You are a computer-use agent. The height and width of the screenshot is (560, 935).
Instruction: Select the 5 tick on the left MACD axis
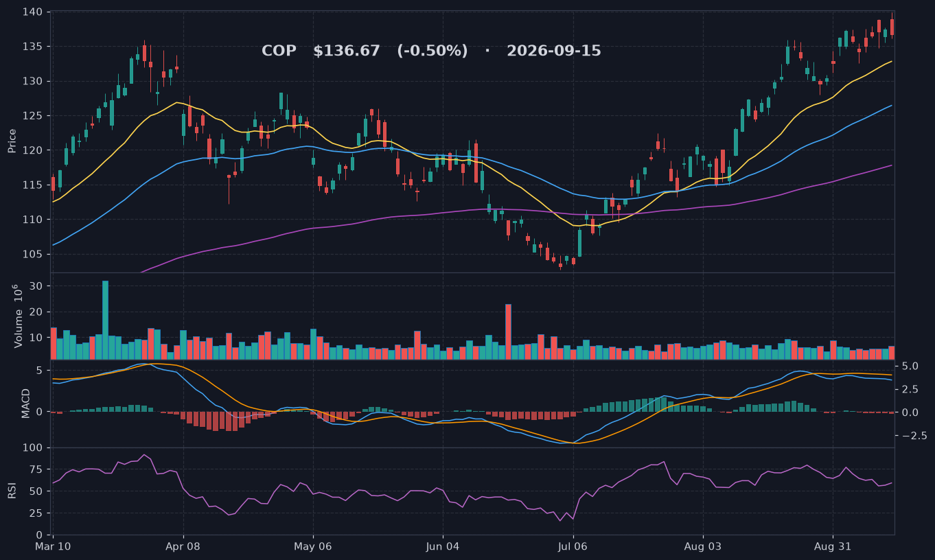tap(40, 371)
